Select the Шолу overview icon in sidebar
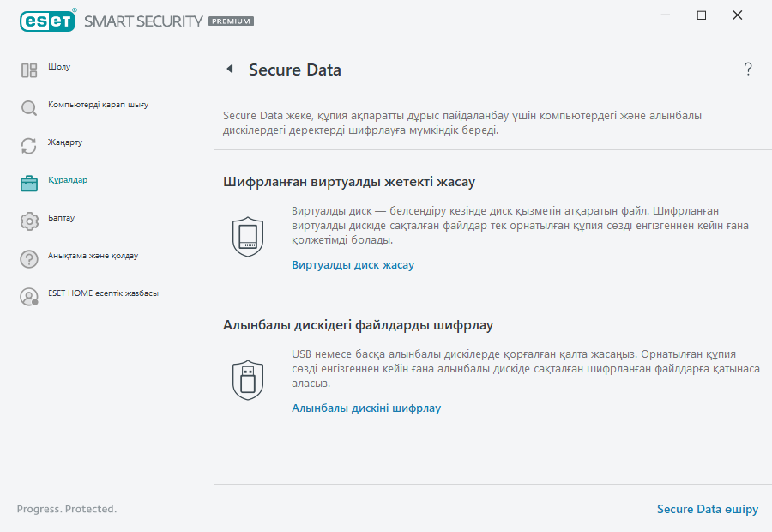The height and width of the screenshot is (532, 772). click(x=28, y=67)
